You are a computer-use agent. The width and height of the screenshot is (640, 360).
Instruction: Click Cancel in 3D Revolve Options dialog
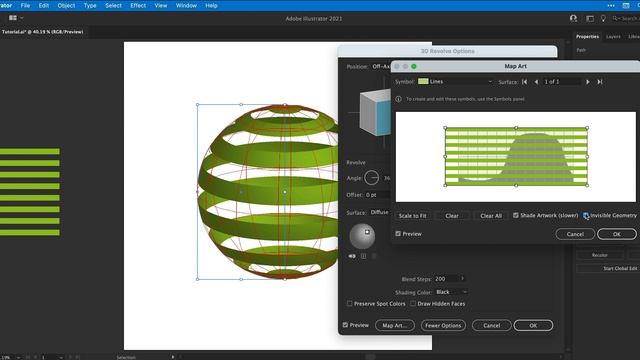point(491,325)
